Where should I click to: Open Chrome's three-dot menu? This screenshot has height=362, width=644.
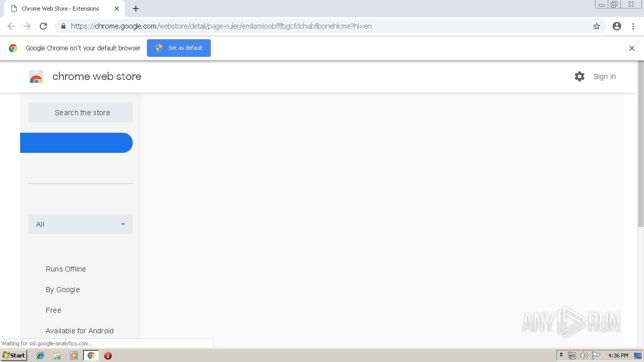pos(633,26)
